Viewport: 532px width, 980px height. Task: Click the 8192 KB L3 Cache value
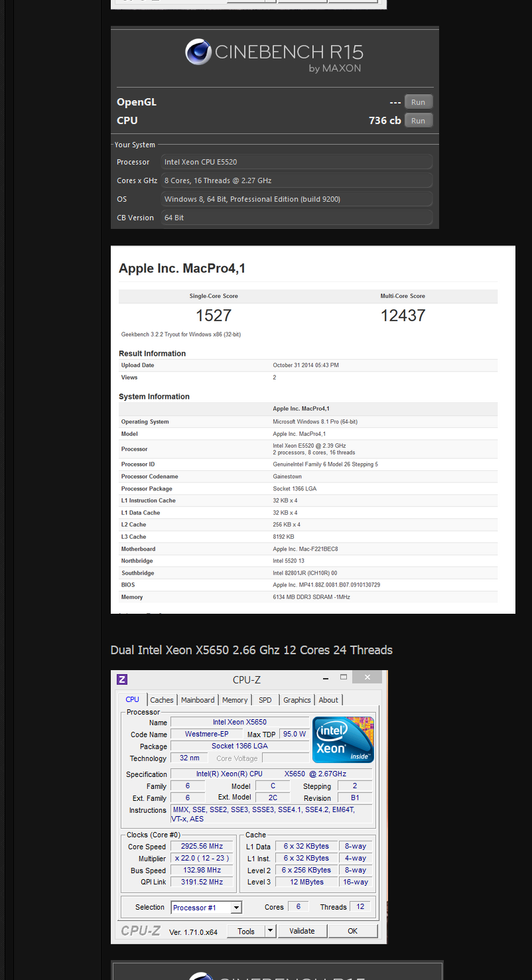(x=284, y=537)
